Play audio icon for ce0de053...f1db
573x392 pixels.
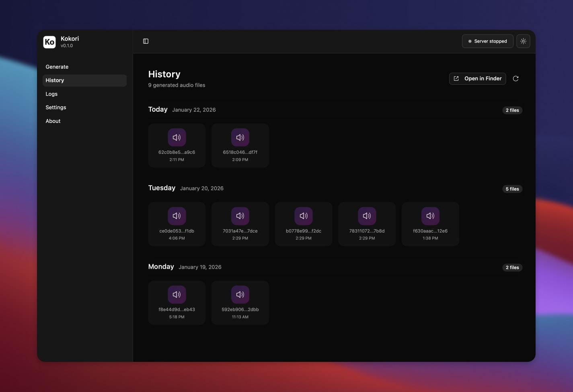click(x=177, y=216)
